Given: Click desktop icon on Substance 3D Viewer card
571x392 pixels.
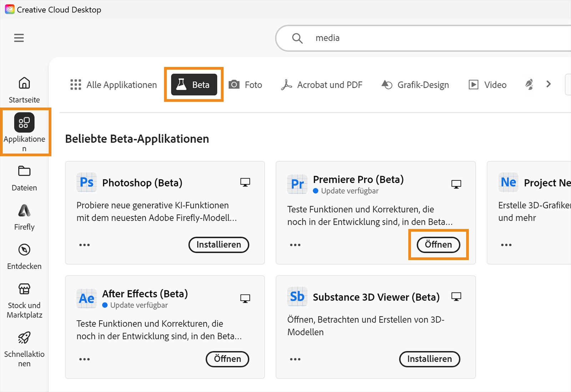Looking at the screenshot, I should (456, 296).
